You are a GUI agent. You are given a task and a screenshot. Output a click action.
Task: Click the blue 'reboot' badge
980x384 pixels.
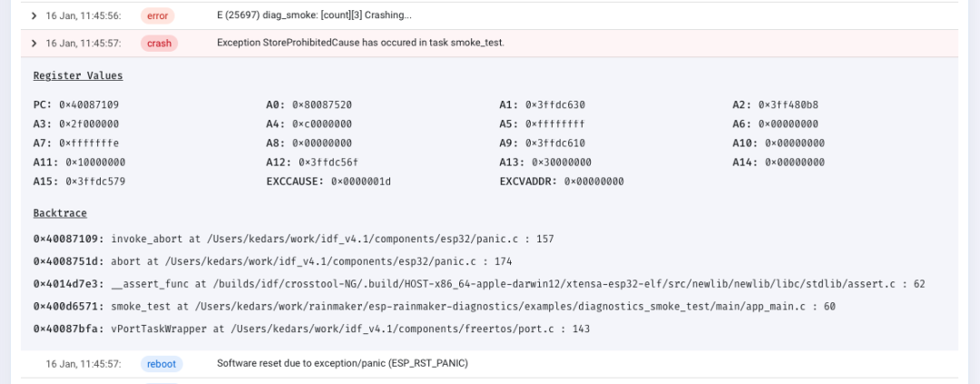point(162,363)
